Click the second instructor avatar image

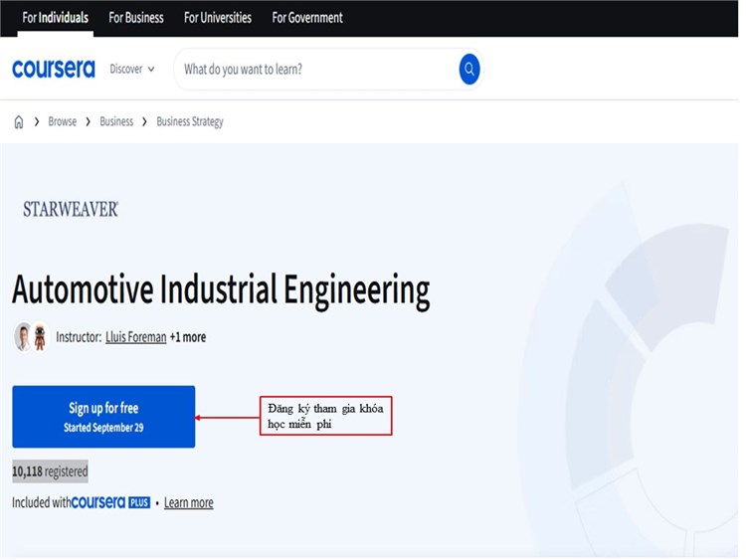point(41,337)
